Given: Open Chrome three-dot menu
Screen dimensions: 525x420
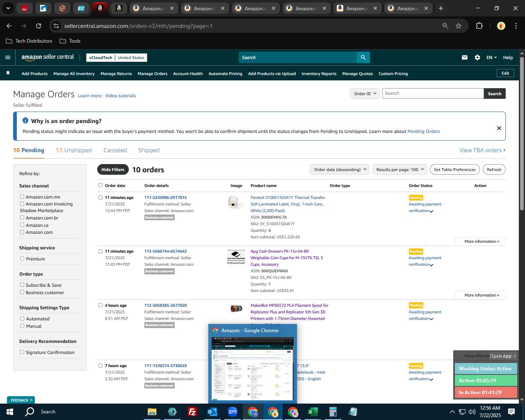Looking at the screenshot, I should point(516,26).
